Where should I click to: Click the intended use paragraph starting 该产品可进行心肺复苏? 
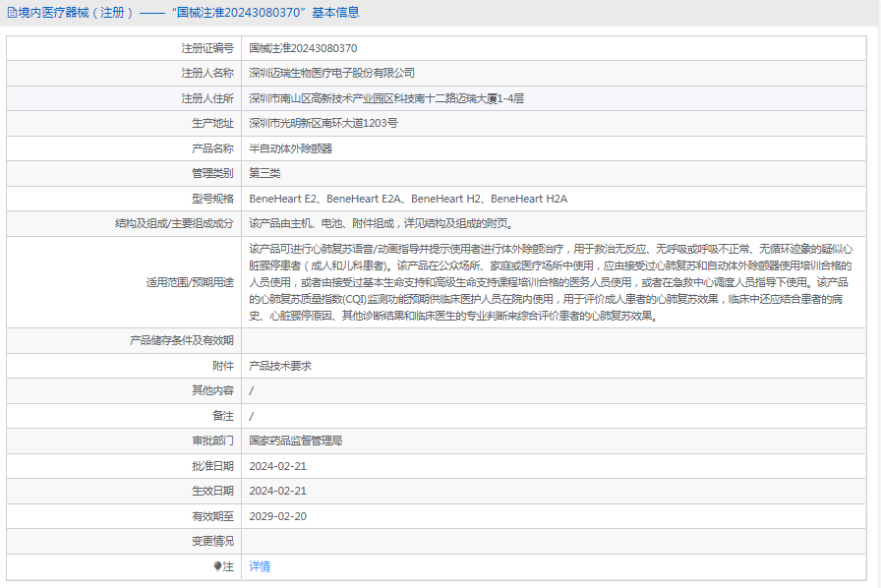(x=551, y=282)
